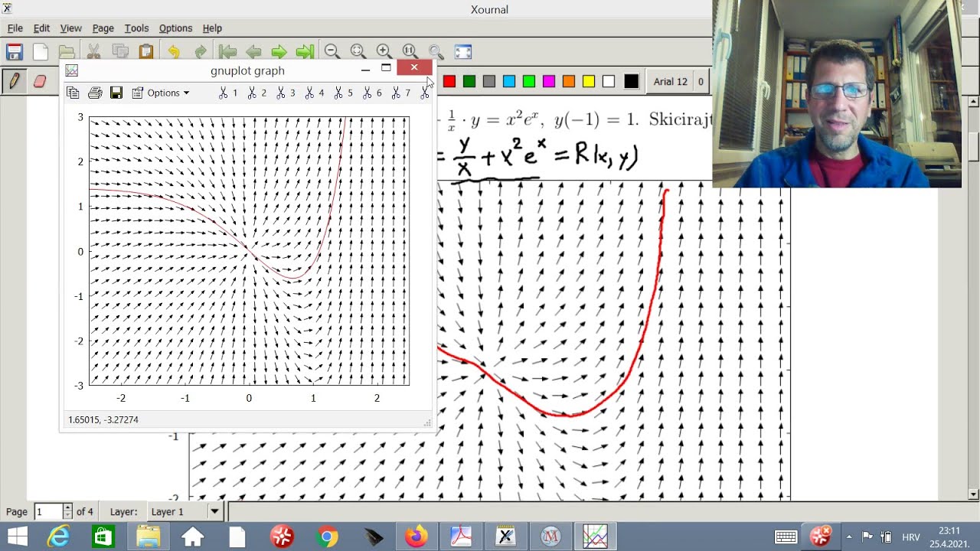Screen dimensions: 980x551
Task: Toggle gnuplot curve 7
Action: (x=401, y=93)
